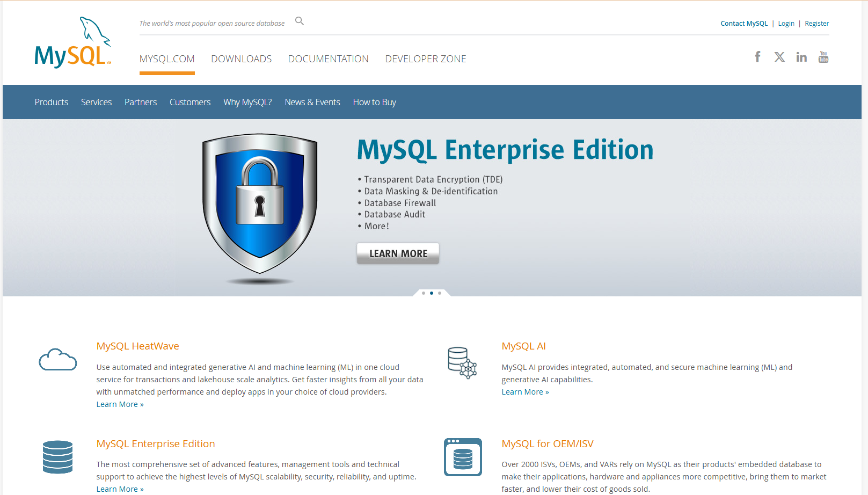Open the Services menu
Screen dimensions: 868x495
97,102
